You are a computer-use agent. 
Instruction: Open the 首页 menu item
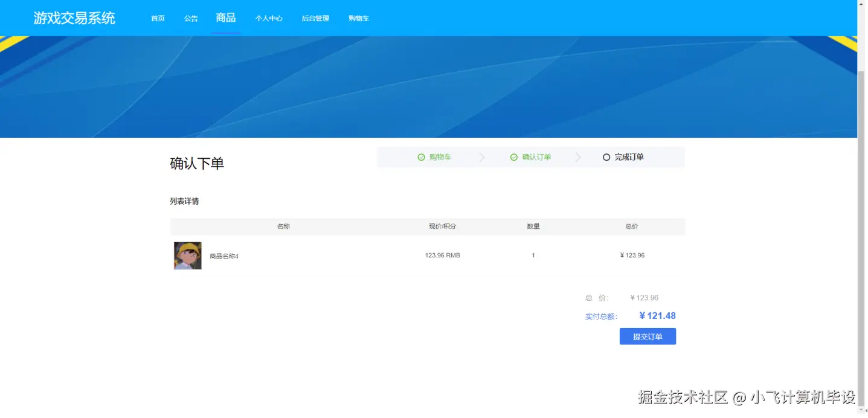pos(158,18)
